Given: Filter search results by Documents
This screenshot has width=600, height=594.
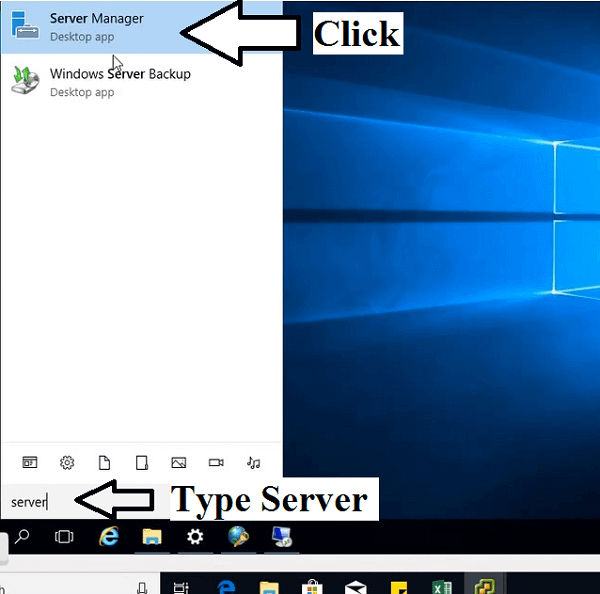Looking at the screenshot, I should click(x=104, y=463).
